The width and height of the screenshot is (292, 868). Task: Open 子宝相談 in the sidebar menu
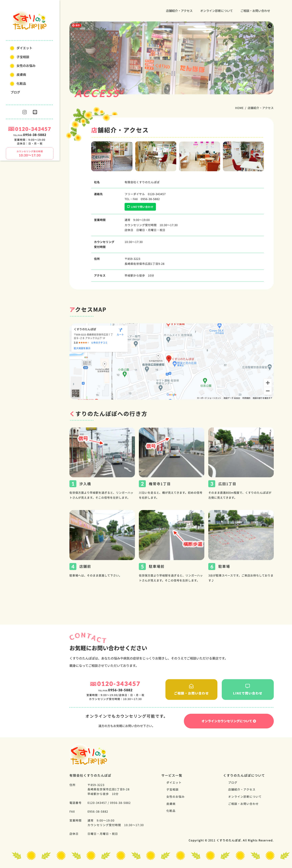[x=23, y=57]
